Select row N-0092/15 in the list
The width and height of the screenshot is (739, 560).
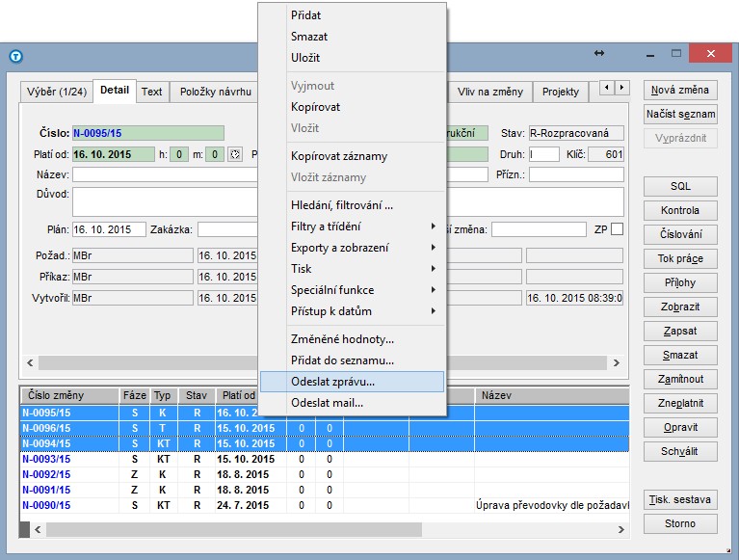coord(325,474)
